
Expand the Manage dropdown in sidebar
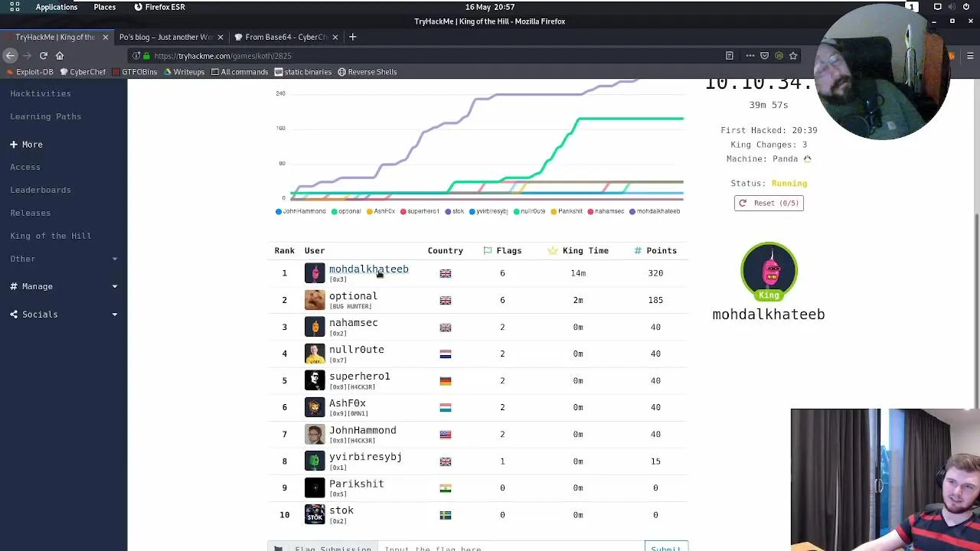[x=64, y=286]
